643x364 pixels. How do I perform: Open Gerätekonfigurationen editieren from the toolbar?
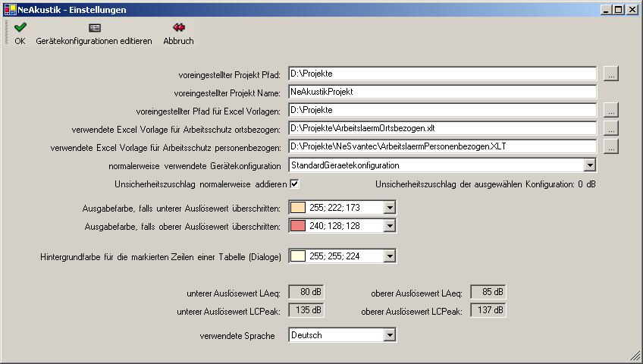[x=94, y=27]
